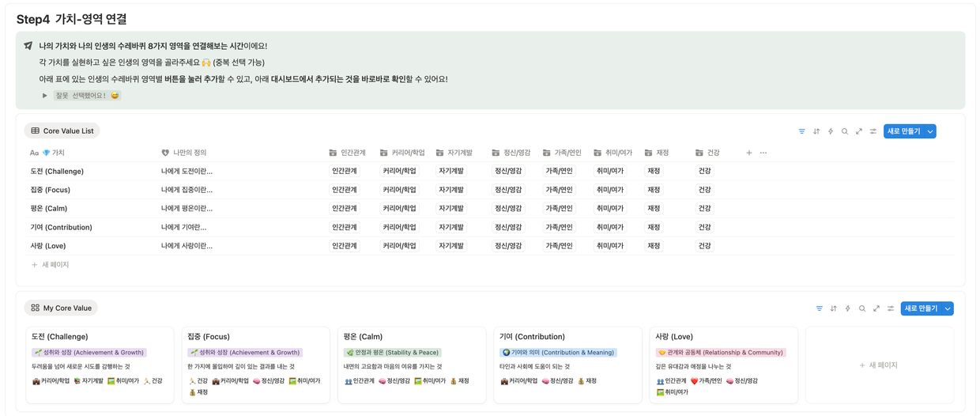980x416 pixels.
Task: Add new property column with plus icon
Action: [x=749, y=153]
